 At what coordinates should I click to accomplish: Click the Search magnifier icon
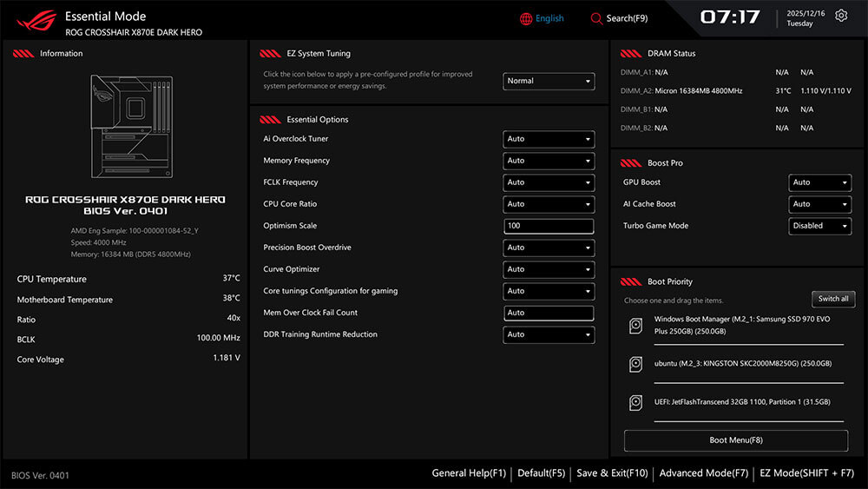point(596,18)
